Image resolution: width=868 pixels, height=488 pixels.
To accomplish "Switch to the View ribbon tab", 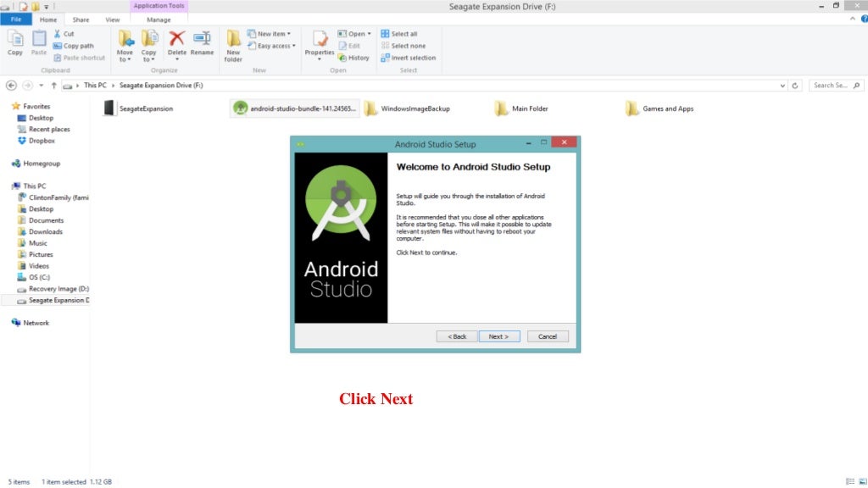I will [113, 19].
